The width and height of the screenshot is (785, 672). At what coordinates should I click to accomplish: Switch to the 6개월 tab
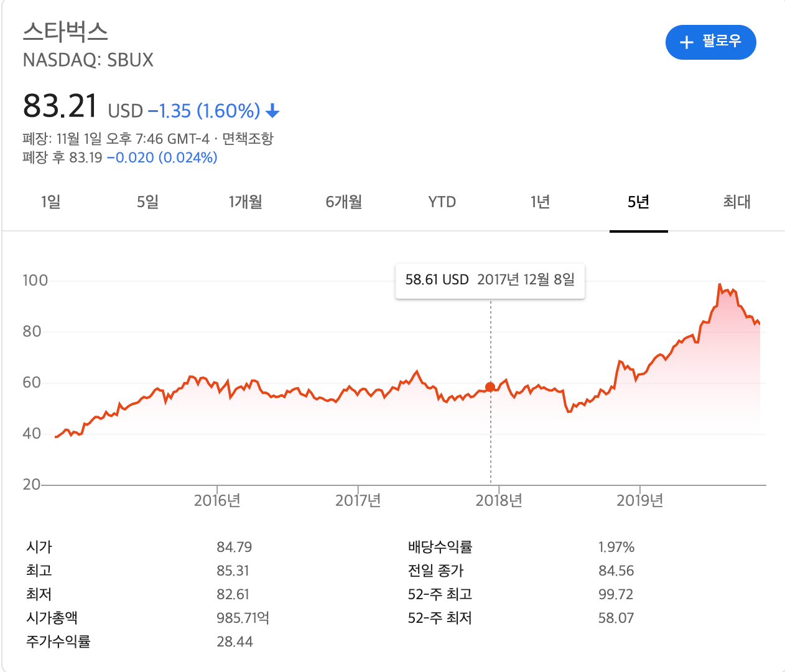[x=343, y=202]
